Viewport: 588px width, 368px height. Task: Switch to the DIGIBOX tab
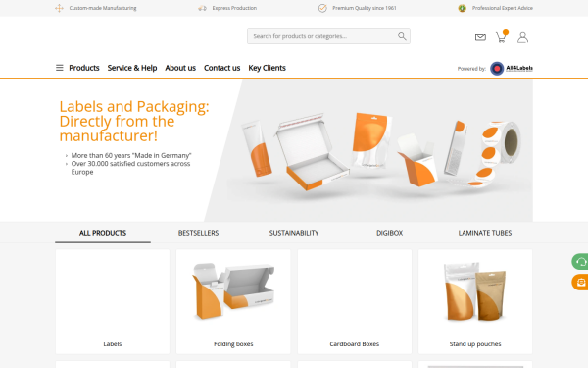point(390,233)
